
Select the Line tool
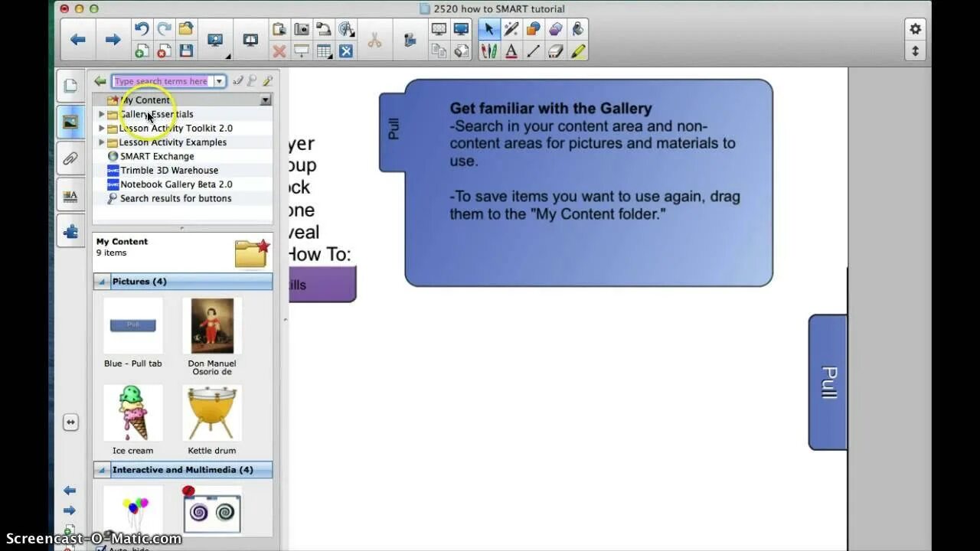[533, 51]
